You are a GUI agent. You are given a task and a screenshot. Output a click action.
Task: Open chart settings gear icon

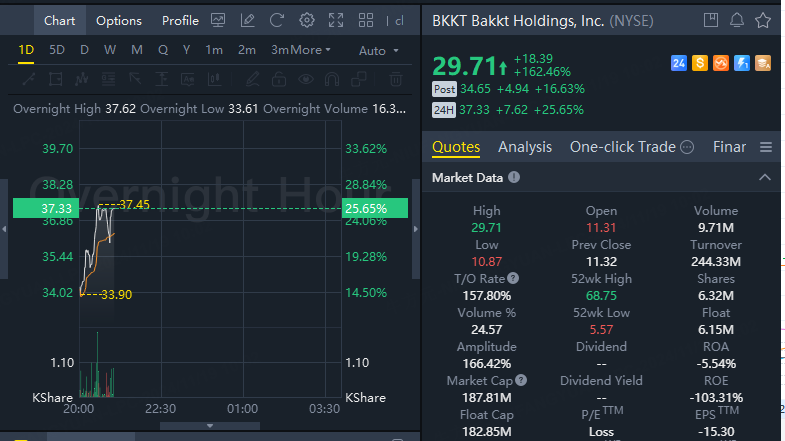pos(306,21)
